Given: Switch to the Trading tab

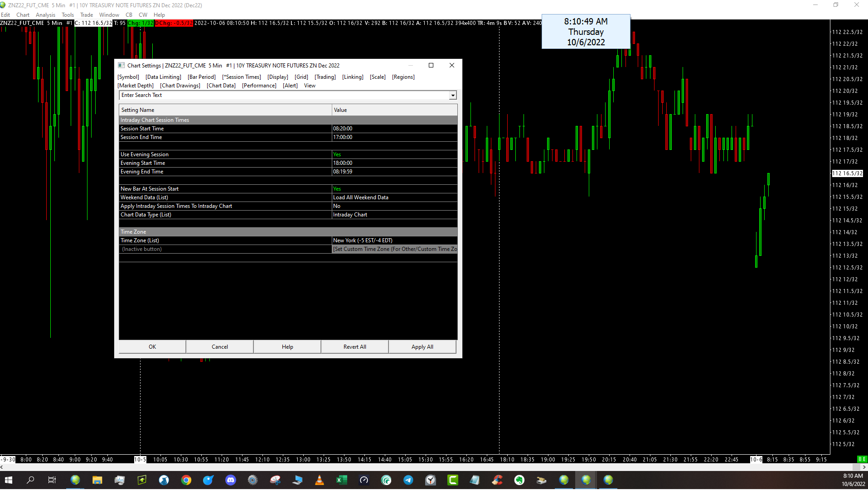Looking at the screenshot, I should [325, 77].
